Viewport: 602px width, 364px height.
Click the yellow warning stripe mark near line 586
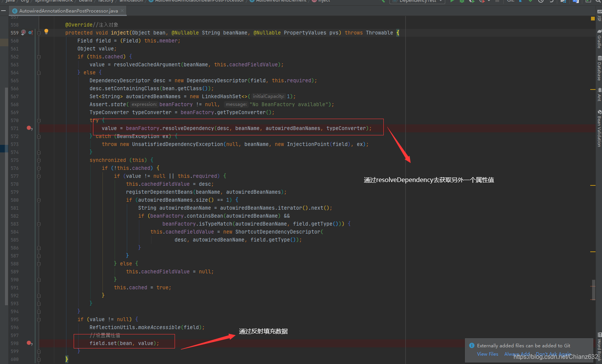[593, 252]
